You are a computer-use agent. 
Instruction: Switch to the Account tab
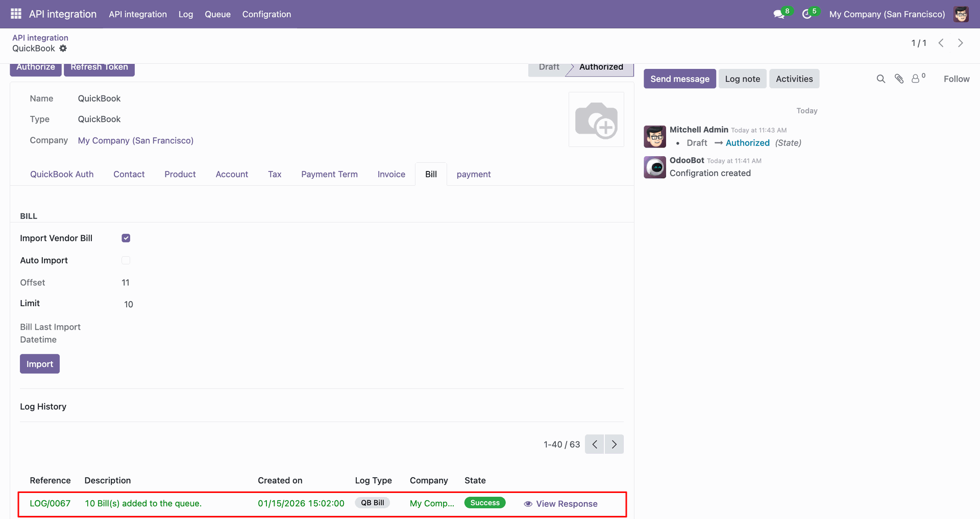pyautogui.click(x=232, y=174)
